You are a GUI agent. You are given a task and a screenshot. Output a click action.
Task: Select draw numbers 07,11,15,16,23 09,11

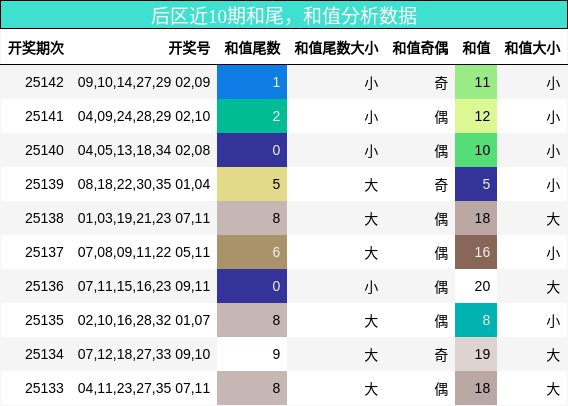pyautogui.click(x=144, y=286)
